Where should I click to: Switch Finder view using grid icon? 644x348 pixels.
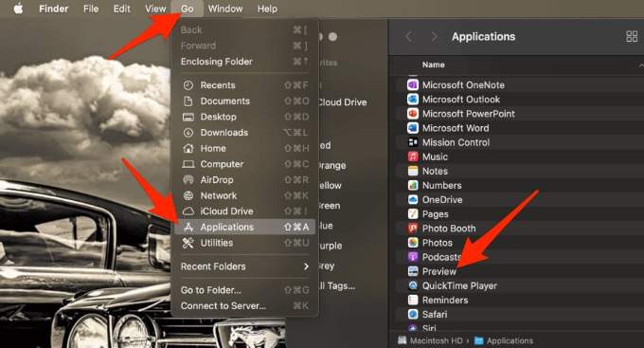[632, 37]
